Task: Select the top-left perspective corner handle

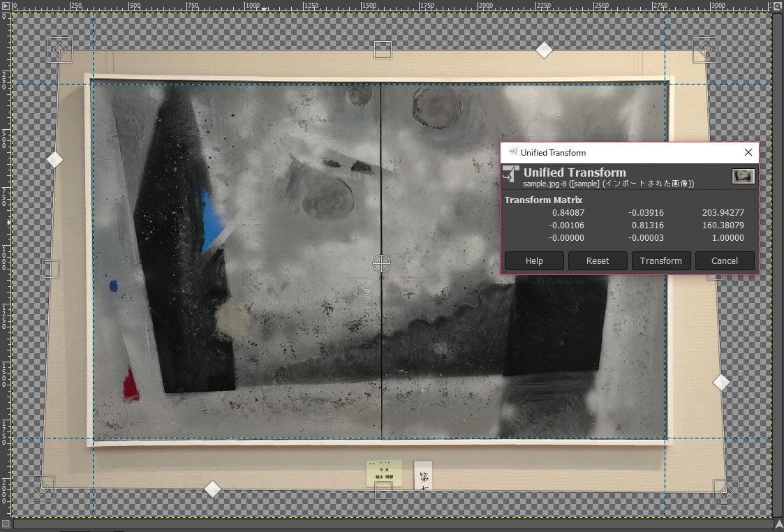Action: [59, 50]
